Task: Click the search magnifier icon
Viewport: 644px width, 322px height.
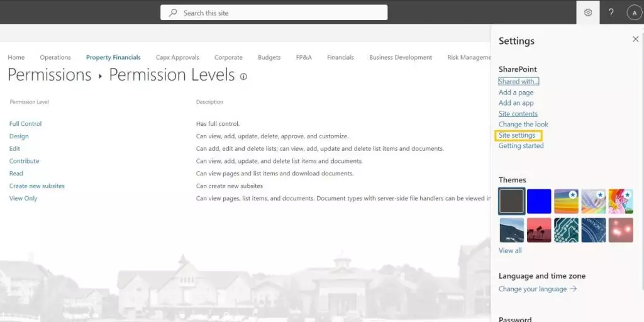Action: (x=173, y=13)
